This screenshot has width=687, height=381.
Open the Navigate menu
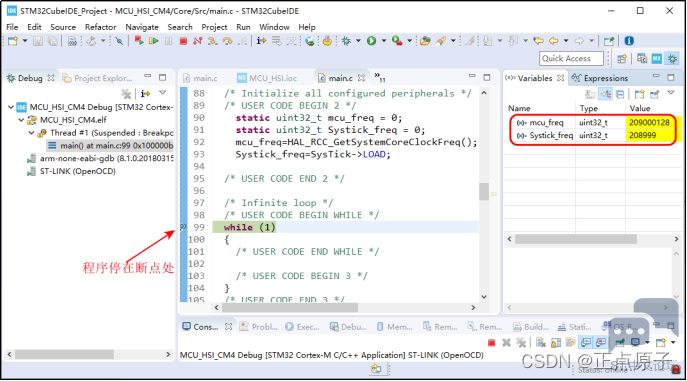(142, 27)
